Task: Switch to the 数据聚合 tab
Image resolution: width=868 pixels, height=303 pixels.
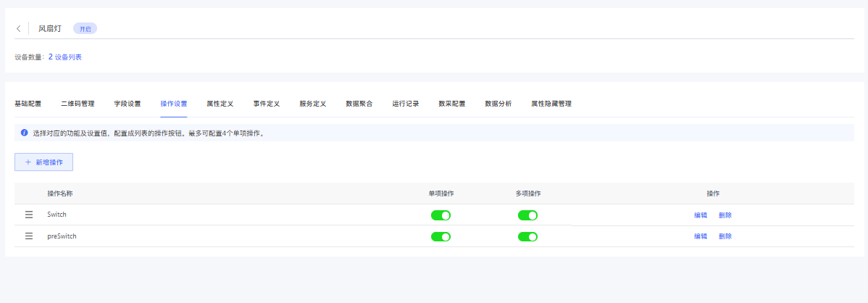Action: tap(359, 104)
